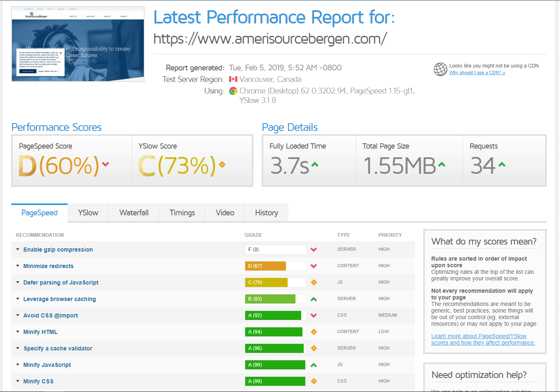The height and width of the screenshot is (392, 560).
Task: Click the TYPE column header
Action: 344,235
